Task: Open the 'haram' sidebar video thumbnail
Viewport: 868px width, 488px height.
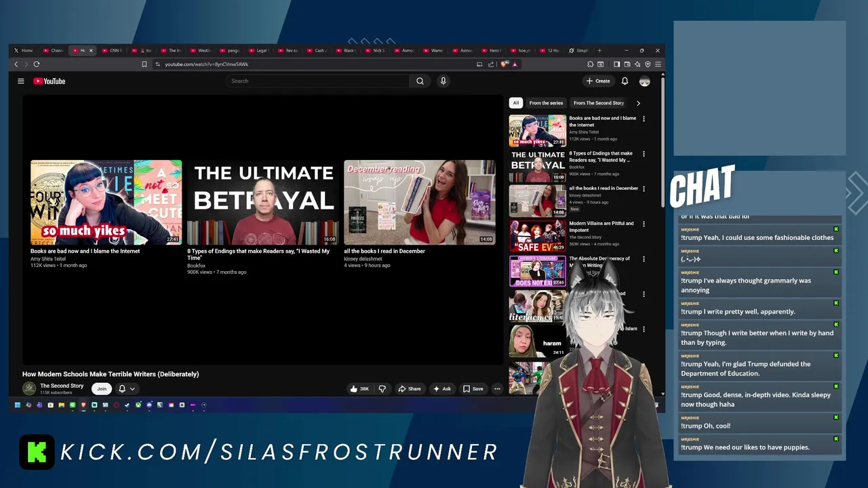Action: point(538,342)
